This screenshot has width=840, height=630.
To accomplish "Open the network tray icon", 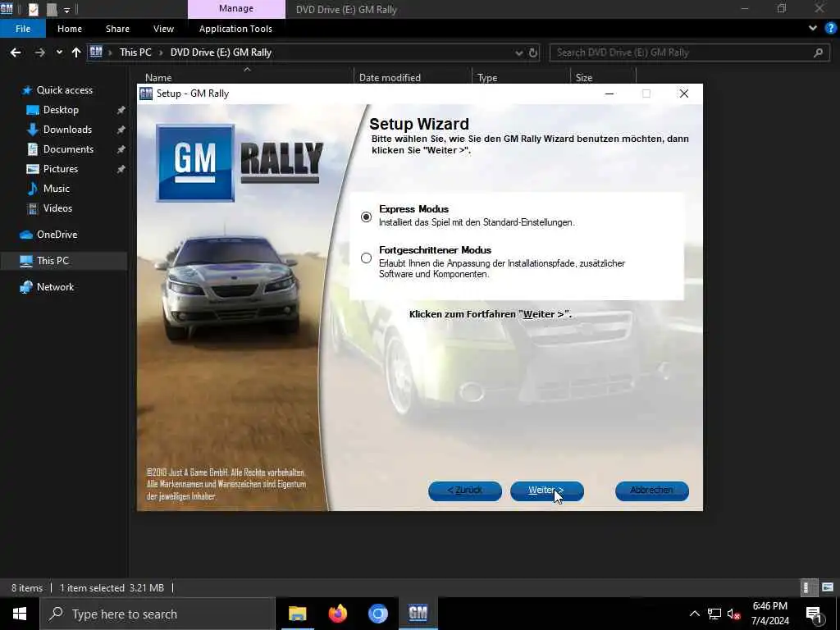I will click(x=714, y=614).
